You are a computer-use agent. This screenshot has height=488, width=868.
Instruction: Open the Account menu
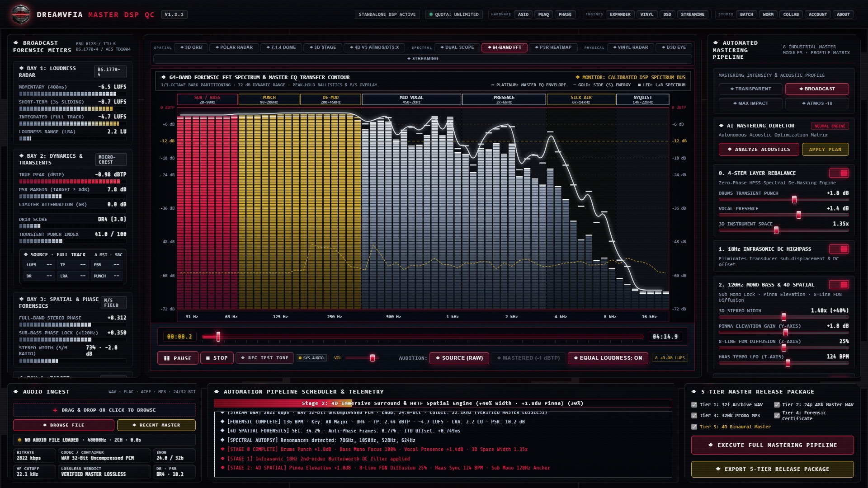pyautogui.click(x=818, y=14)
